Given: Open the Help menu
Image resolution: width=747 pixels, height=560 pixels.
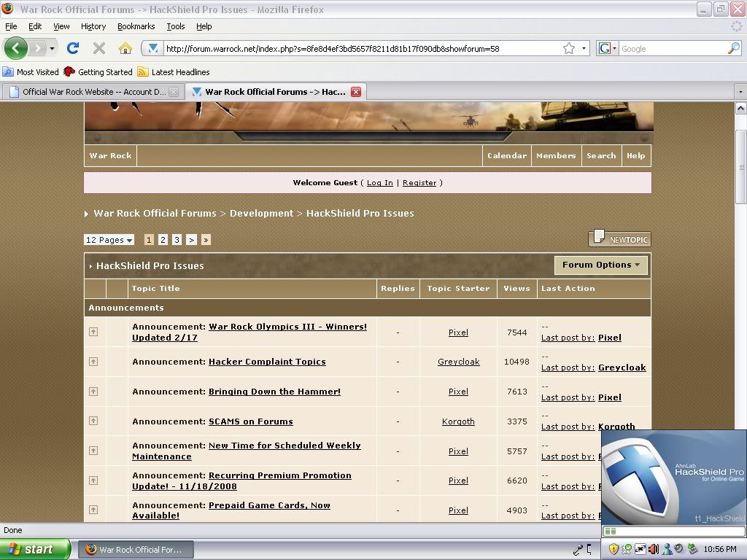Looking at the screenshot, I should (x=204, y=26).
